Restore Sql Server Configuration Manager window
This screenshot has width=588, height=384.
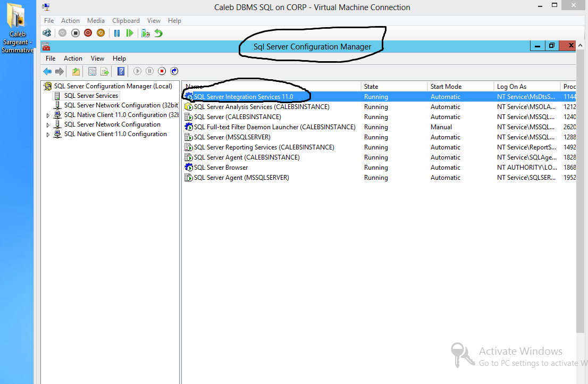(552, 46)
